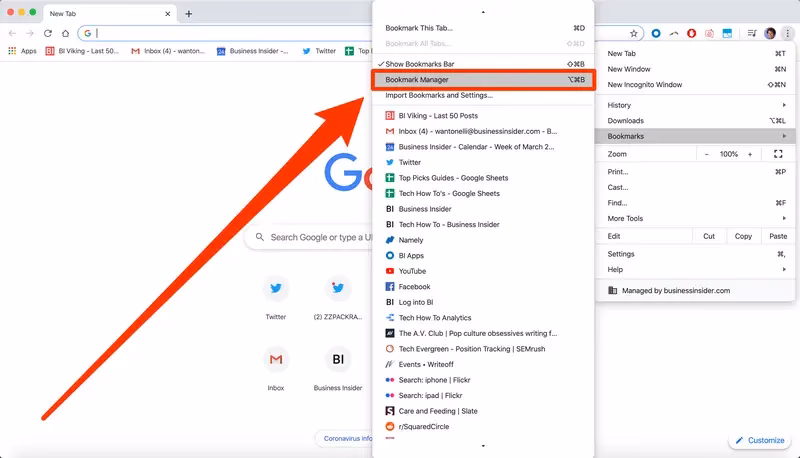This screenshot has width=800, height=458.
Task: Expand the History submenu
Action: coord(695,105)
